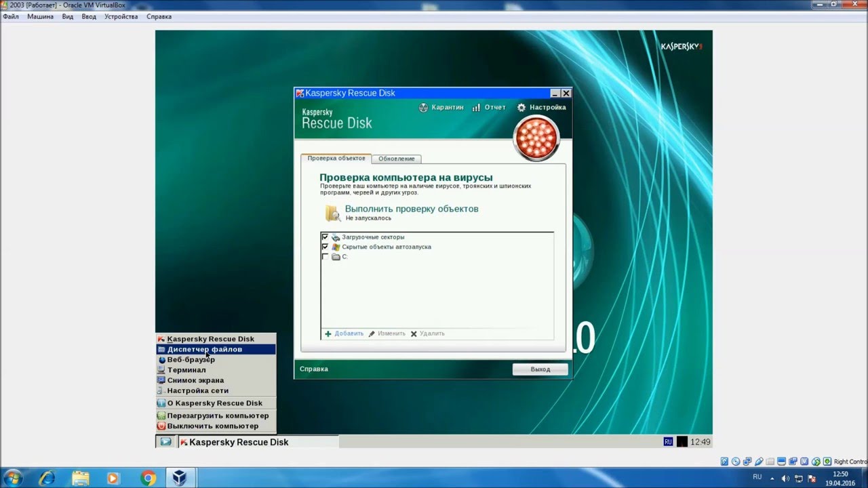The width and height of the screenshot is (868, 488).
Task: Open Карантин in the Rescue Disk header
Action: [441, 107]
